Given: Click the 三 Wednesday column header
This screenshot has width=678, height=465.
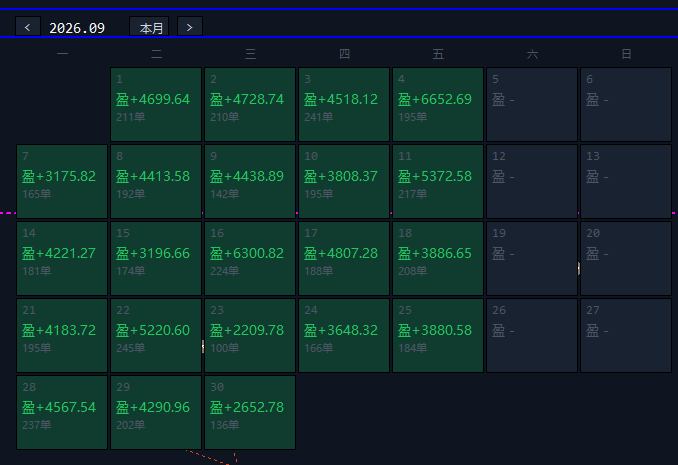Looking at the screenshot, I should tap(250, 54).
